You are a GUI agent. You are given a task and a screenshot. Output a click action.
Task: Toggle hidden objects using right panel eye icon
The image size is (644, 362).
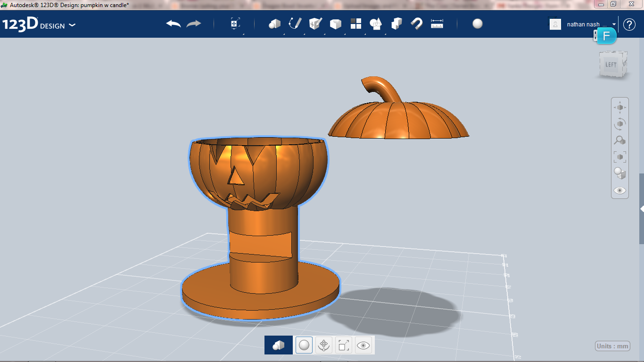tap(619, 190)
